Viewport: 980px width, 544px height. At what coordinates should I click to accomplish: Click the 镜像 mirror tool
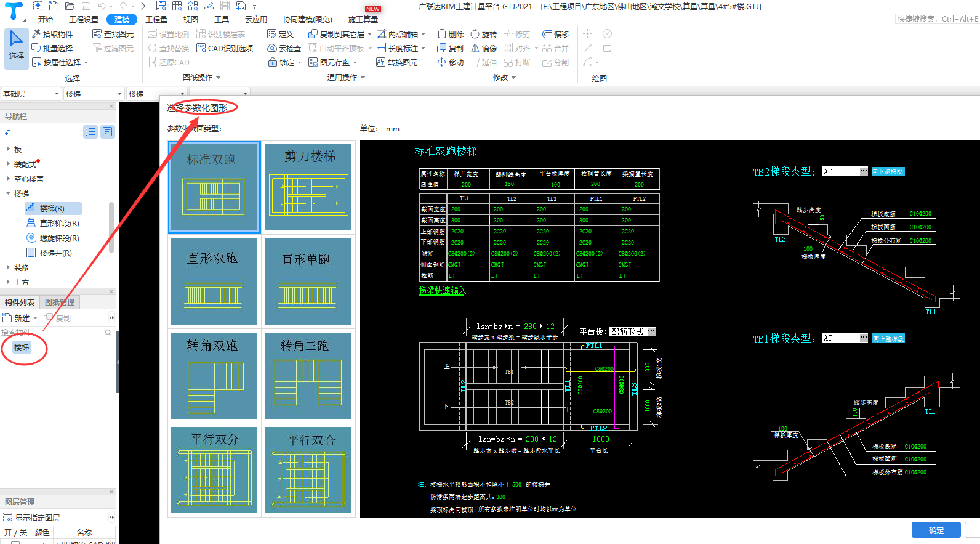tap(484, 48)
